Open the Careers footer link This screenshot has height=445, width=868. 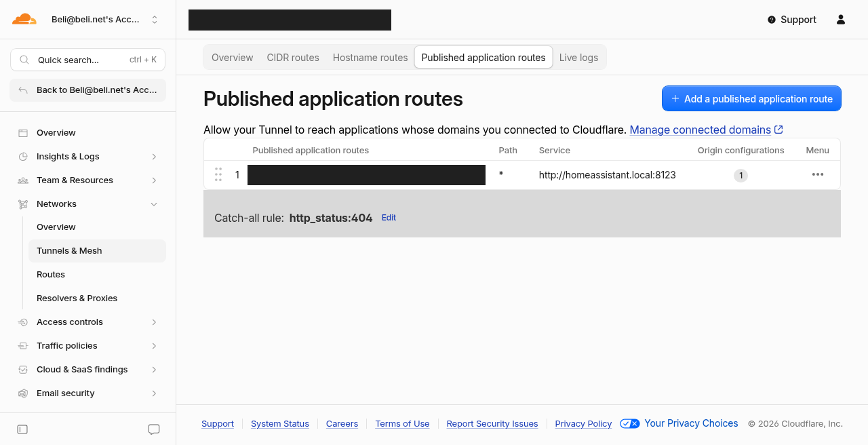click(x=342, y=424)
